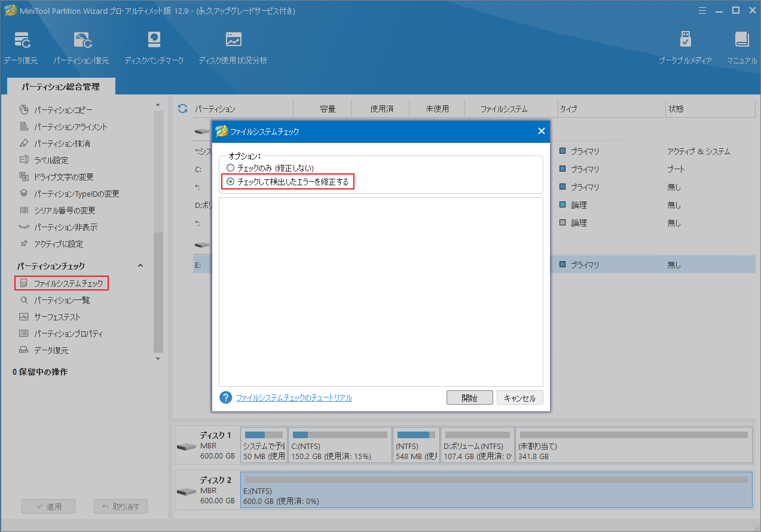Click the 適用 button
Screen dimensions: 761x532
pos(47,506)
